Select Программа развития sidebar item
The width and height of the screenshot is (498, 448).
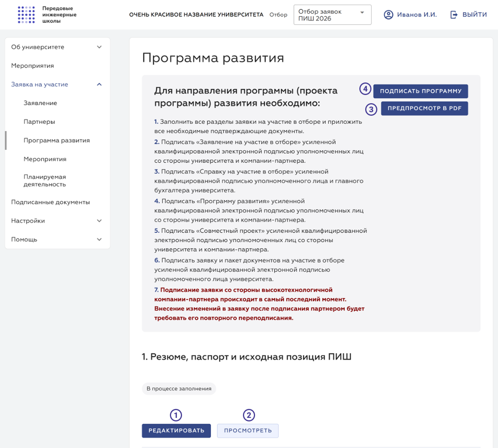click(x=57, y=140)
